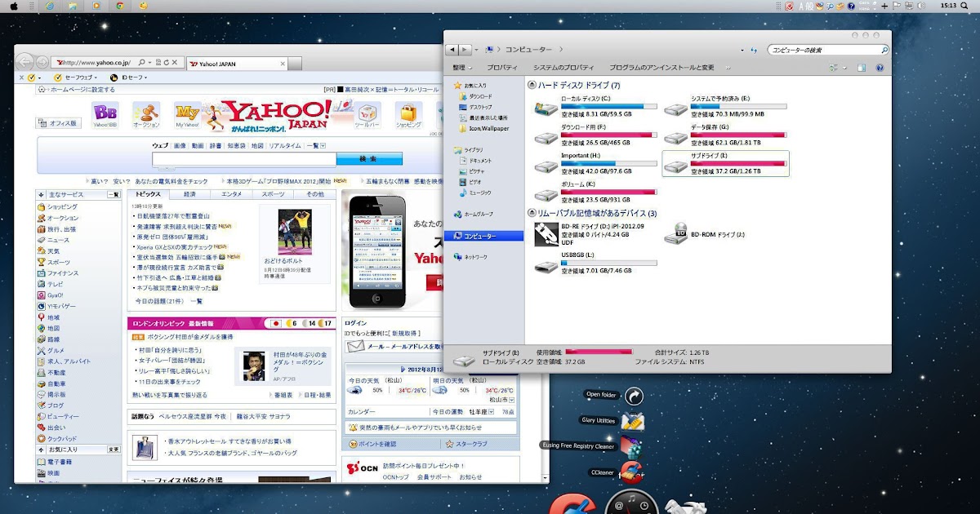Click the Explorer help question-mark icon
Screen dimensions: 980x514
tap(881, 68)
